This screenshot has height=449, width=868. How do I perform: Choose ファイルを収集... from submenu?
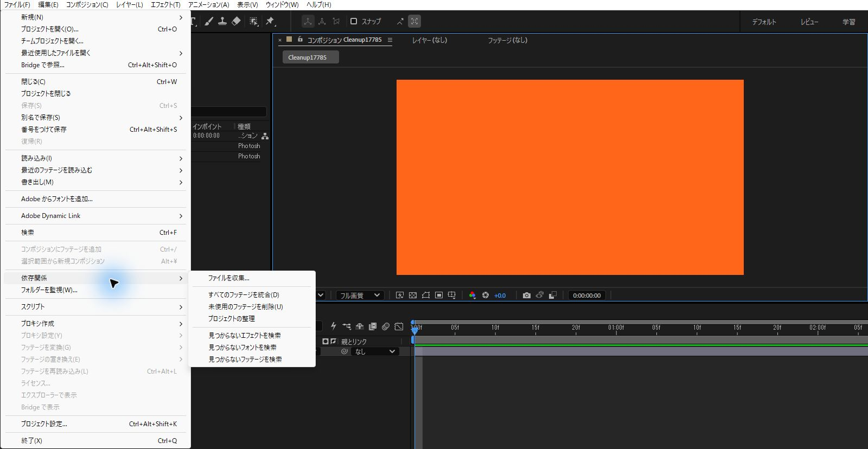pyautogui.click(x=252, y=278)
